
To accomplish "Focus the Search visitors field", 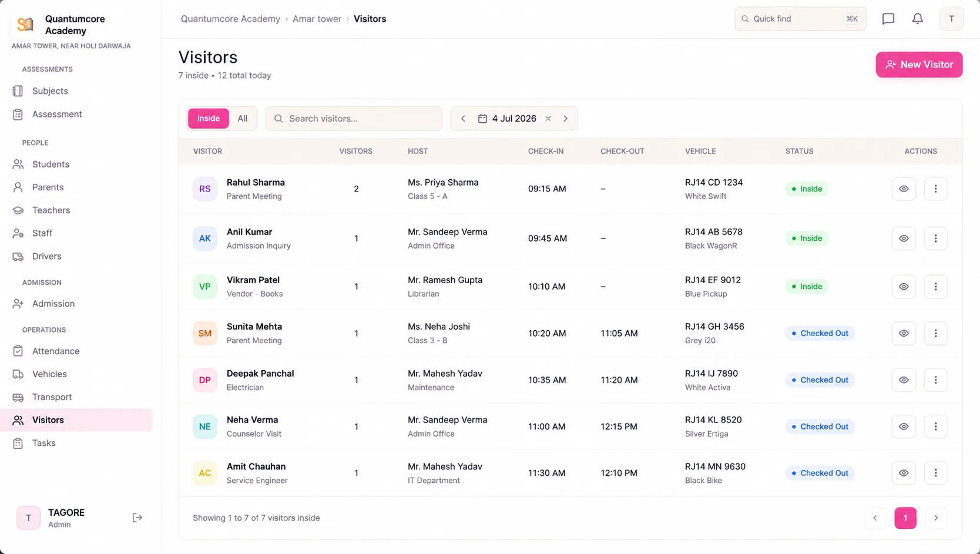I will pyautogui.click(x=354, y=119).
